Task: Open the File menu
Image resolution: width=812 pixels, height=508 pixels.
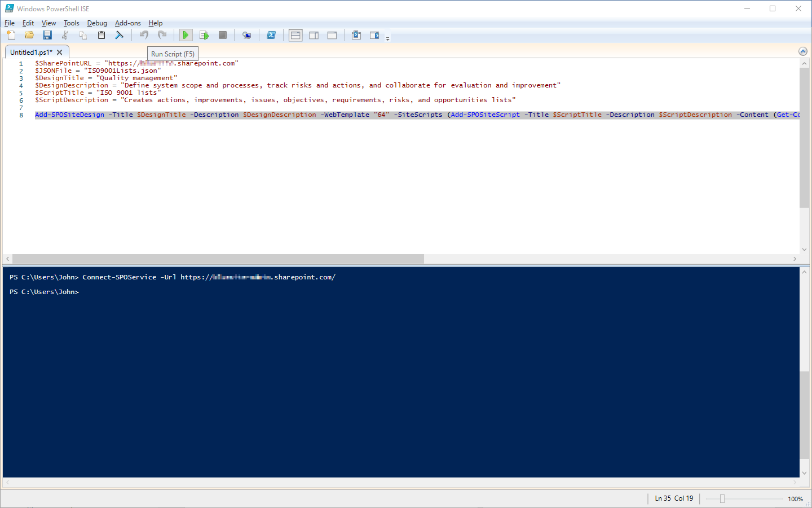Action: [x=10, y=23]
